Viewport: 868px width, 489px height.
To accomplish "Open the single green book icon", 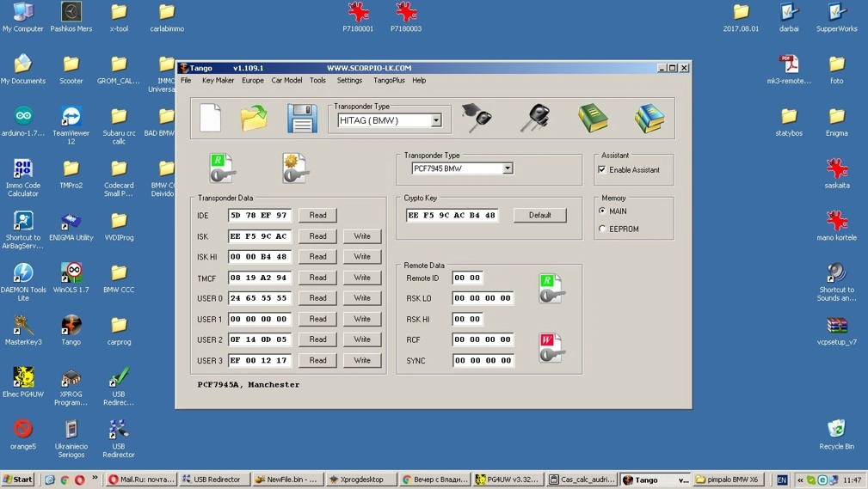I will (x=593, y=118).
